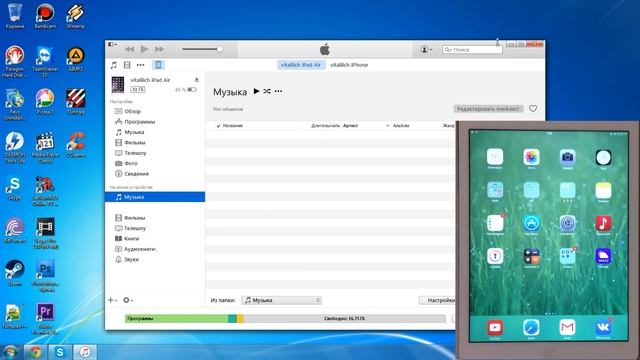Open the gear settings dropdown at sidebar bottom
The image size is (640, 360).
pos(128,300)
